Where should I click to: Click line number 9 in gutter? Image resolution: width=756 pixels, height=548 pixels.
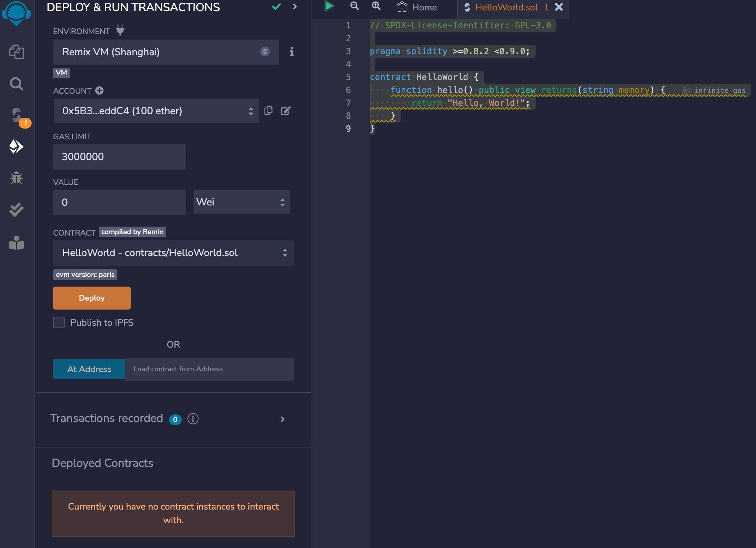(x=348, y=129)
